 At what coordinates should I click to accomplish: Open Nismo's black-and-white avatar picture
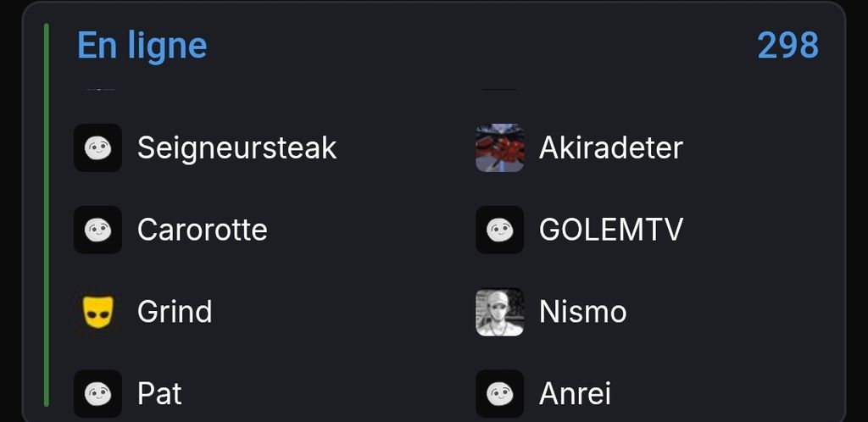pyautogui.click(x=499, y=312)
